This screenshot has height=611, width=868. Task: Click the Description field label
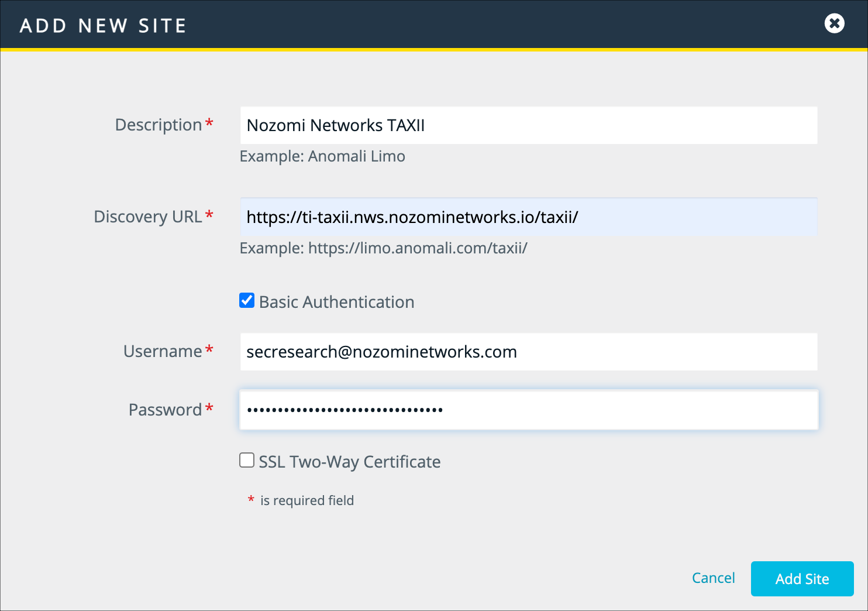pyautogui.click(x=159, y=125)
